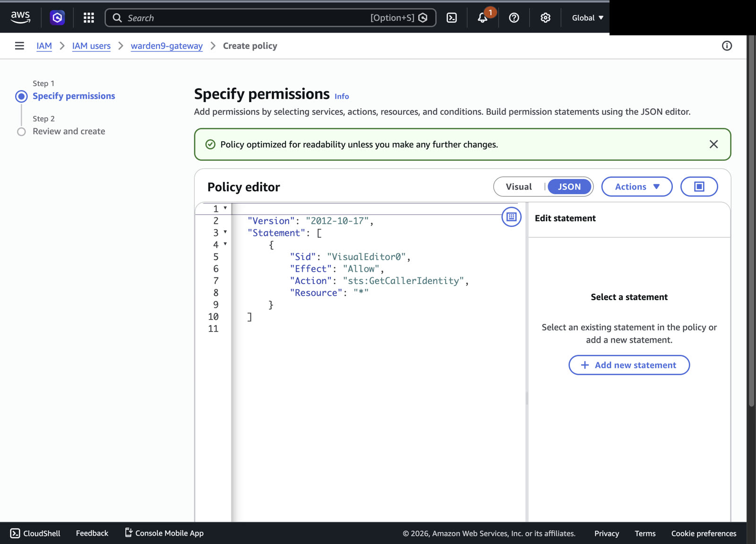This screenshot has width=756, height=544.
Task: Click the "Allow" effect value
Action: click(361, 269)
